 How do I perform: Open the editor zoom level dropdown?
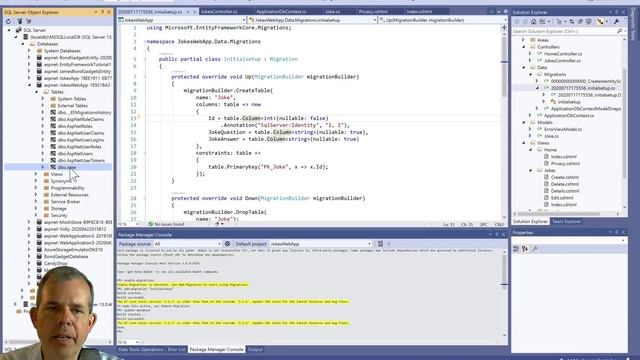click(137, 224)
